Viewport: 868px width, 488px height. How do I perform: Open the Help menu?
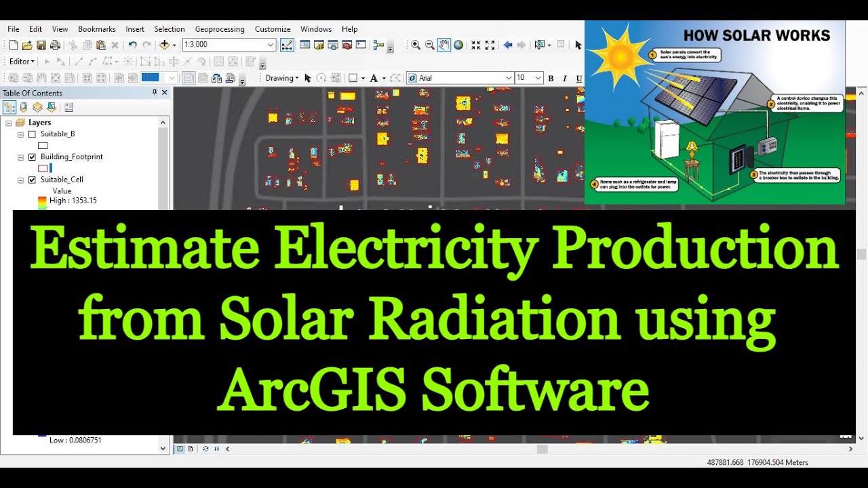(x=350, y=29)
